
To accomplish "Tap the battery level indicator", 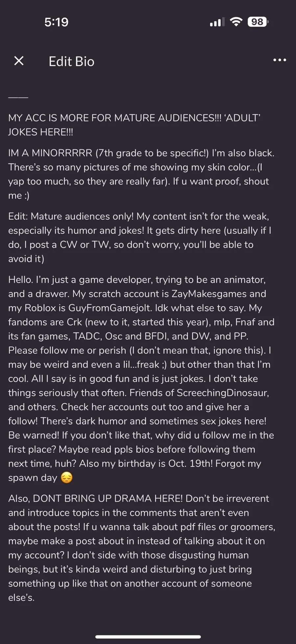I will pos(258,22).
